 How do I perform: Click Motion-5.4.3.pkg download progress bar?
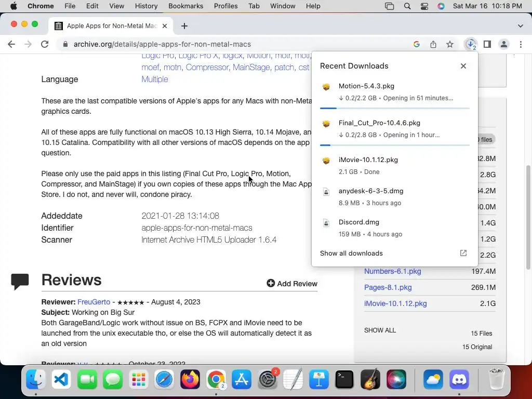point(395,108)
